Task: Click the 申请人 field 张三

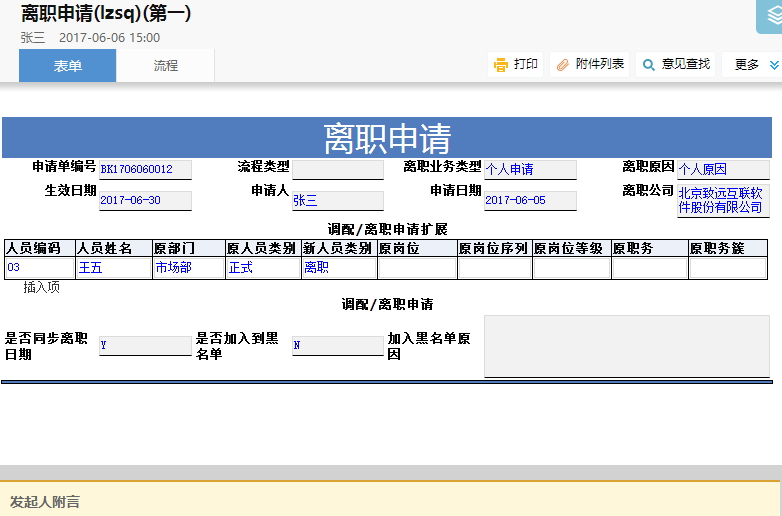Action: 337,201
